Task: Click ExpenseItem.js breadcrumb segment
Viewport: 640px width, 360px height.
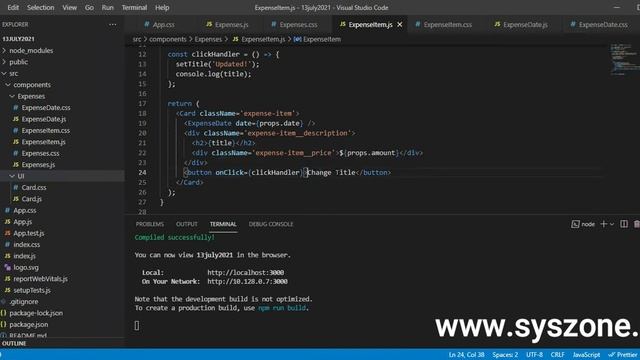Action: coord(259,39)
